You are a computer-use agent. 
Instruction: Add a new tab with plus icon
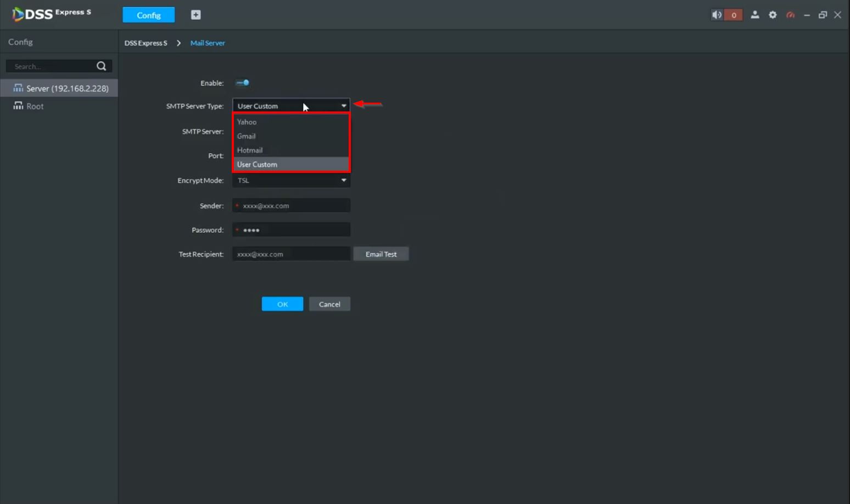(x=195, y=15)
